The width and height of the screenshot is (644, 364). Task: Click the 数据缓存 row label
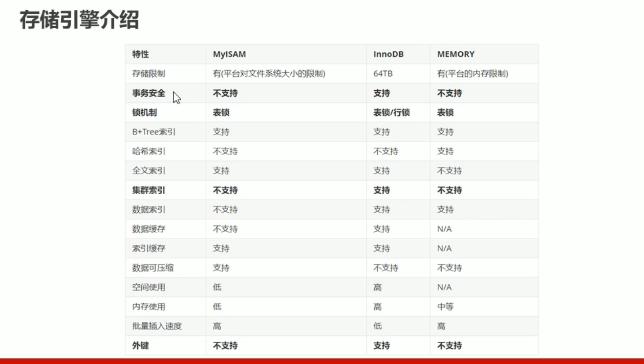point(149,229)
